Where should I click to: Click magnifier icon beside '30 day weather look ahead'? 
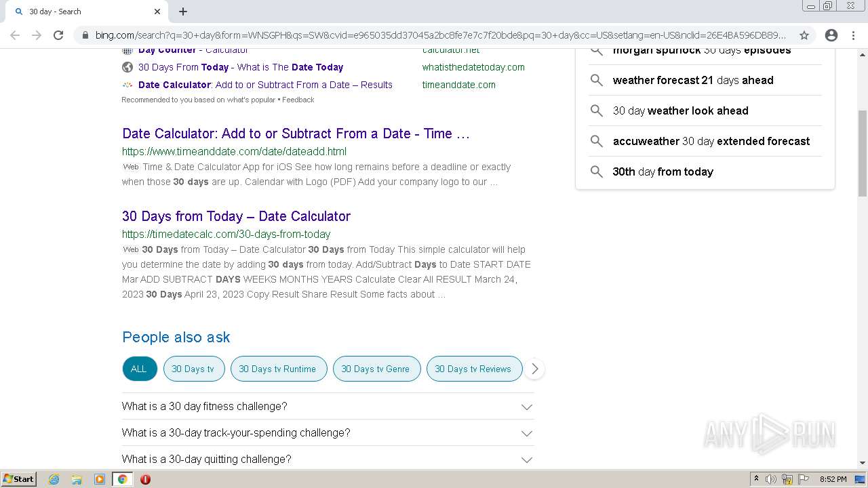(x=596, y=110)
